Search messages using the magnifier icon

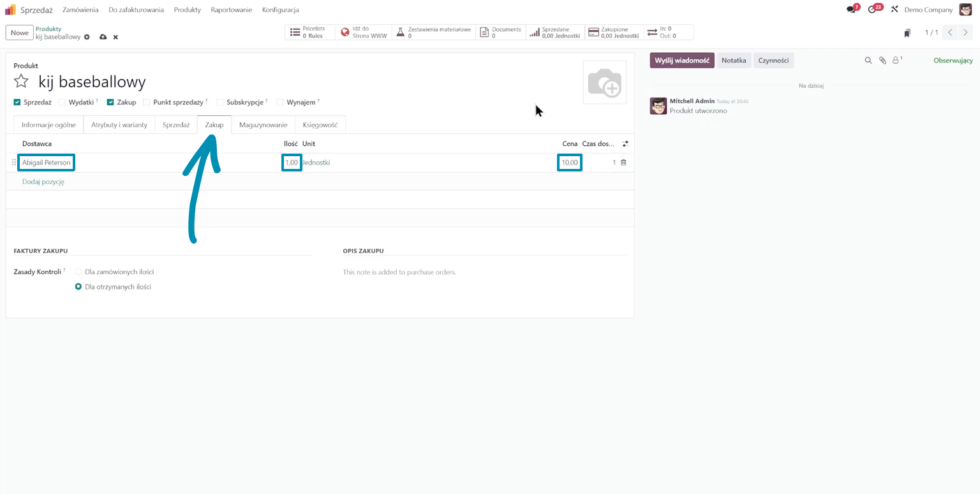(868, 61)
